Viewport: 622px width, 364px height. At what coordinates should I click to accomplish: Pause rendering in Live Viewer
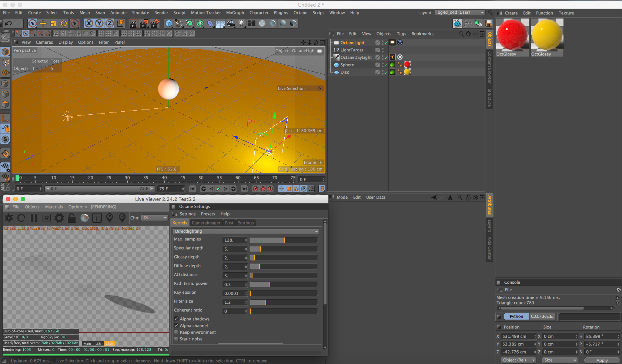pyautogui.click(x=34, y=218)
